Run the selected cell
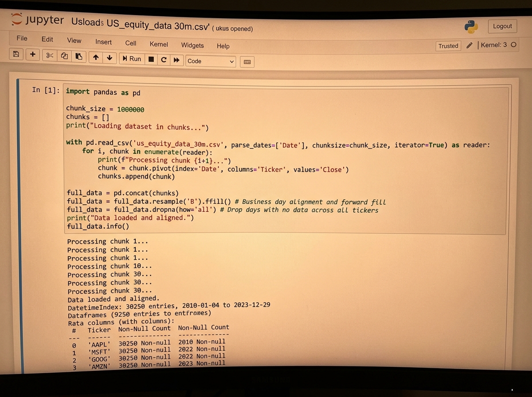The height and width of the screenshot is (397, 532). (x=132, y=58)
